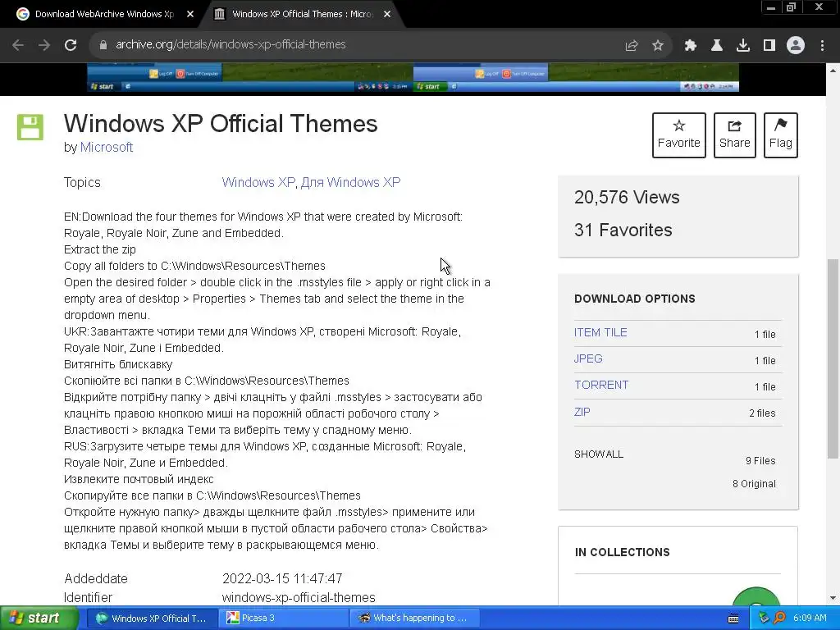Click the page vertical scrollbar thumb
The height and width of the screenshot is (630, 840).
coord(833,358)
